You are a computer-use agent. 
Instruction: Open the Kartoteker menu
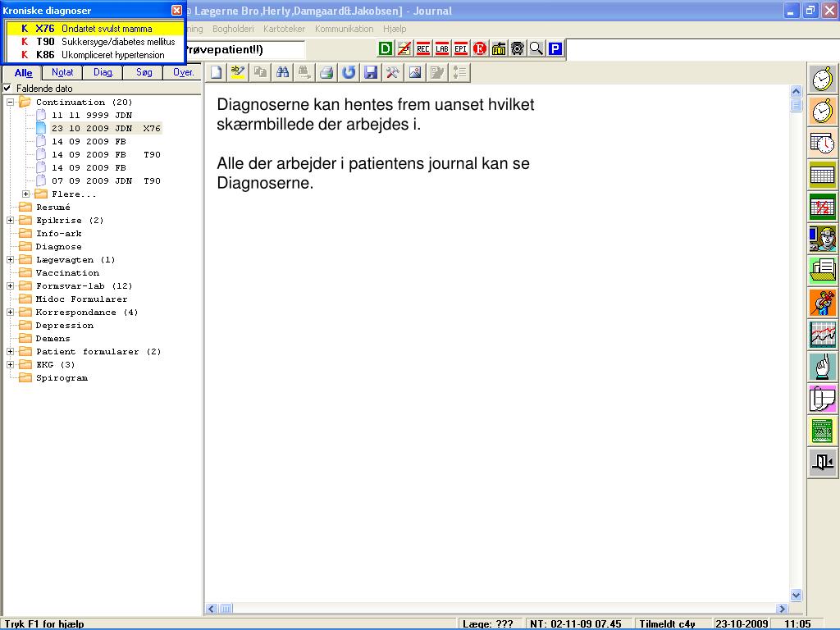click(x=284, y=29)
